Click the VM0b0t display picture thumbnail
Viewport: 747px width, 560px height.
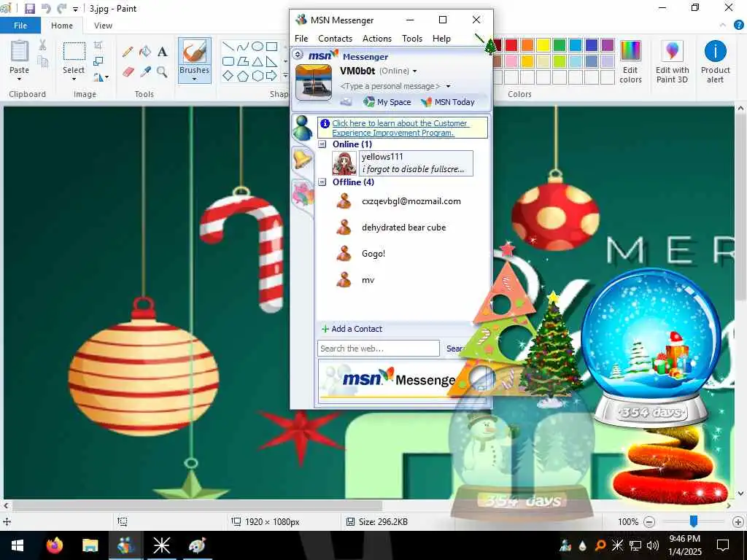314,83
